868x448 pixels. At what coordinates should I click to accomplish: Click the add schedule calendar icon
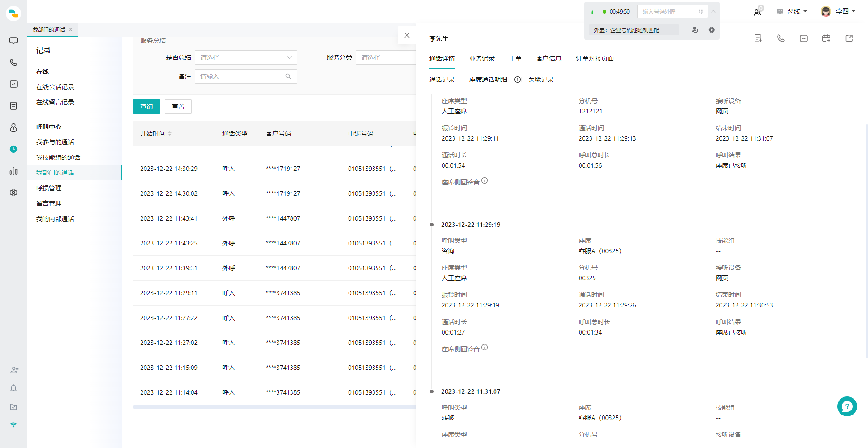click(826, 38)
